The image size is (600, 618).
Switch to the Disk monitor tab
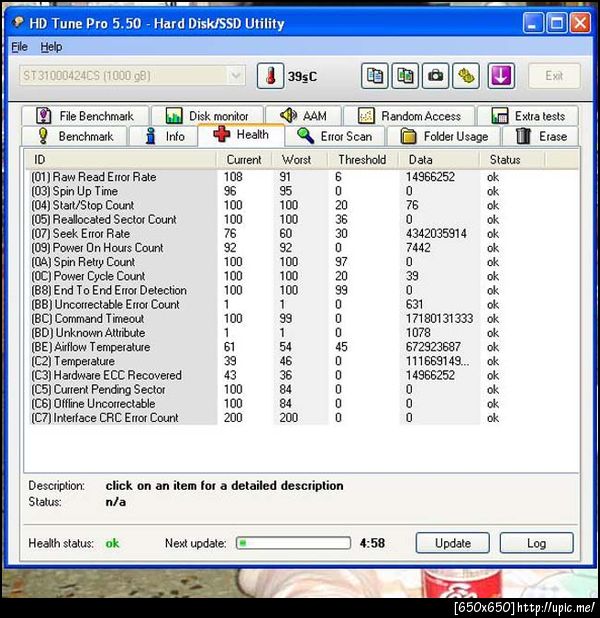point(207,116)
